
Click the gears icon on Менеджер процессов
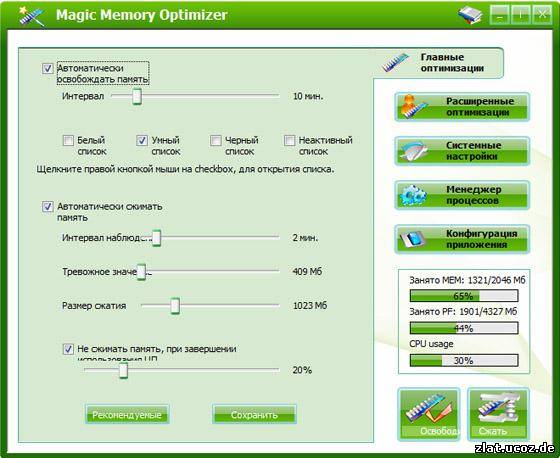(412, 195)
